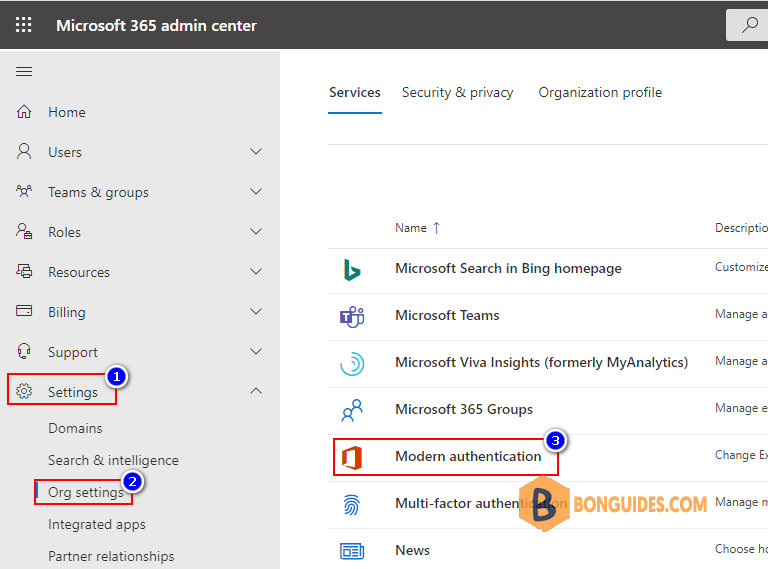Open Modern authentication service
Viewport: 768px width, 569px height.
click(x=468, y=456)
